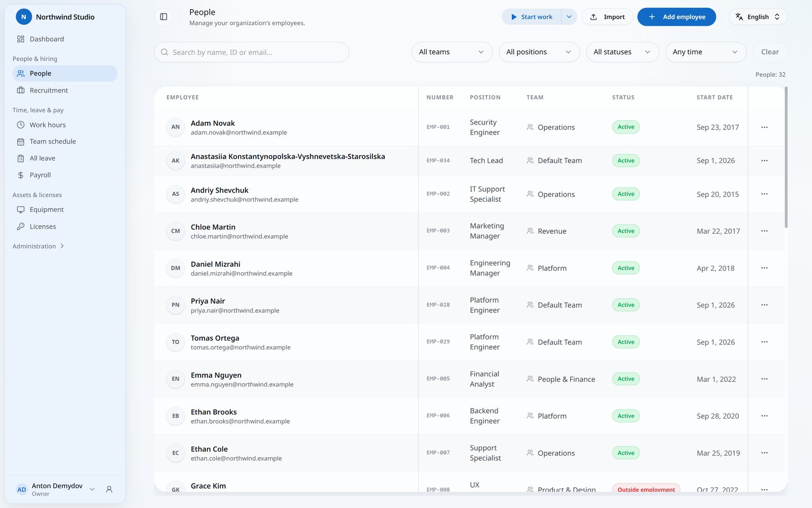Open row actions menu for Chloe Martin
The height and width of the screenshot is (508, 812).
[764, 231]
